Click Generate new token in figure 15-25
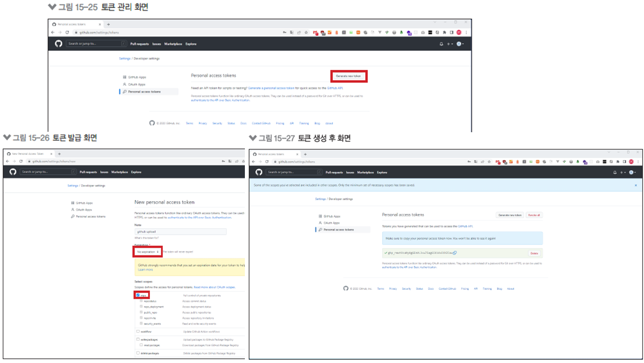 349,76
